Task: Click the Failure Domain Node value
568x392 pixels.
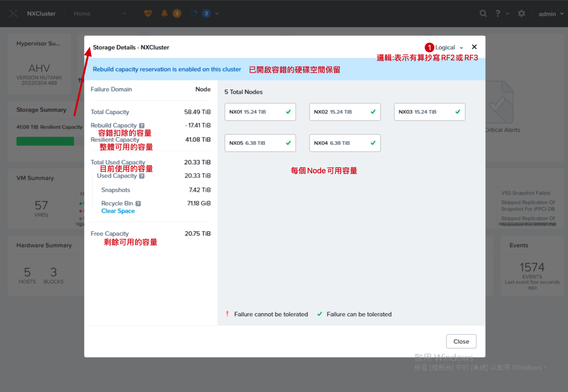Action: pyautogui.click(x=203, y=89)
